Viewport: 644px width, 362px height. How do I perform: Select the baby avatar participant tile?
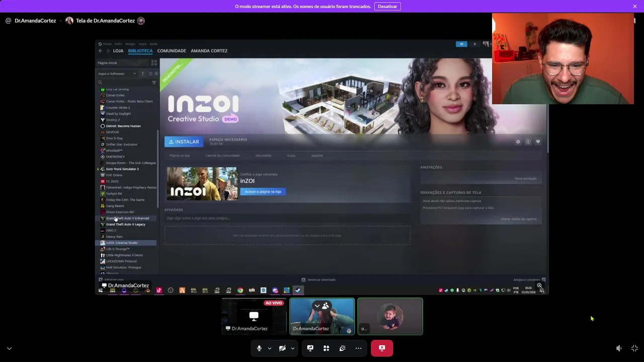[x=390, y=316]
